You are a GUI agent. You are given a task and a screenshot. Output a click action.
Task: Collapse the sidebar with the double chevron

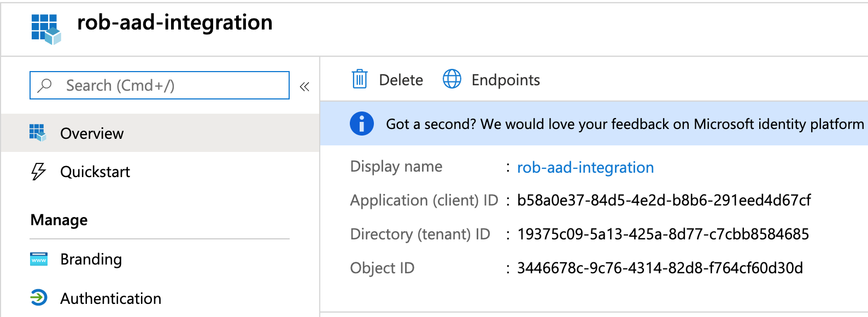304,86
